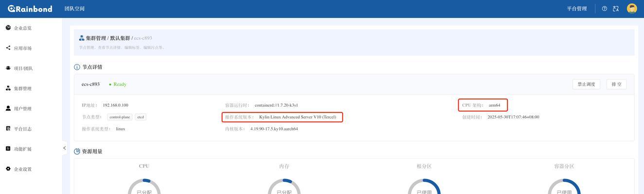The width and height of the screenshot is (644, 194).
Task: Click the CPU usage gauge
Action: pos(144,187)
